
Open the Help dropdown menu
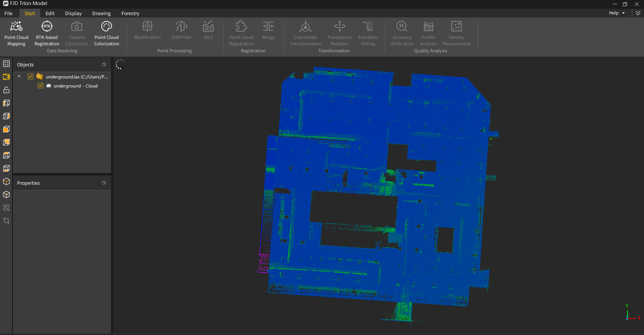[x=617, y=13]
